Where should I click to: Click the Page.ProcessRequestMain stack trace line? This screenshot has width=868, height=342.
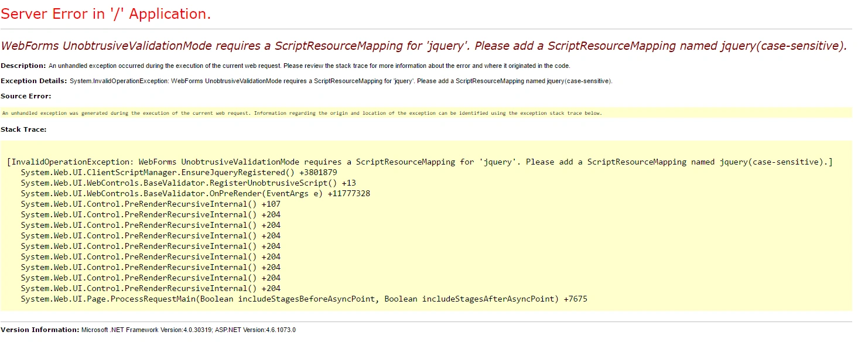304,299
